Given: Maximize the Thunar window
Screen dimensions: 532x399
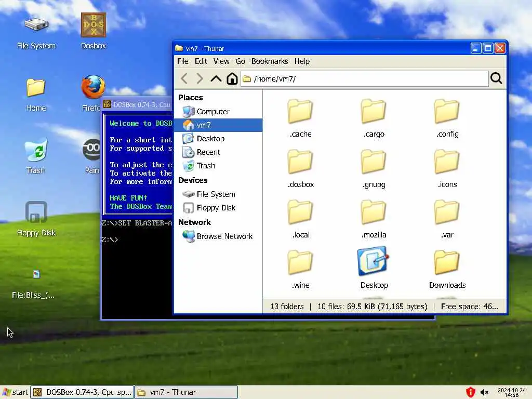Looking at the screenshot, I should [x=488, y=48].
